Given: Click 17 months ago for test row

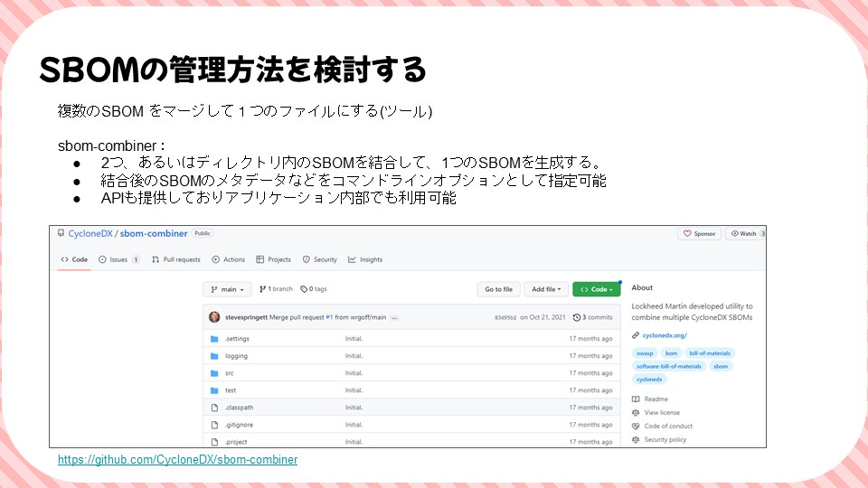Looking at the screenshot, I should pyautogui.click(x=590, y=390).
